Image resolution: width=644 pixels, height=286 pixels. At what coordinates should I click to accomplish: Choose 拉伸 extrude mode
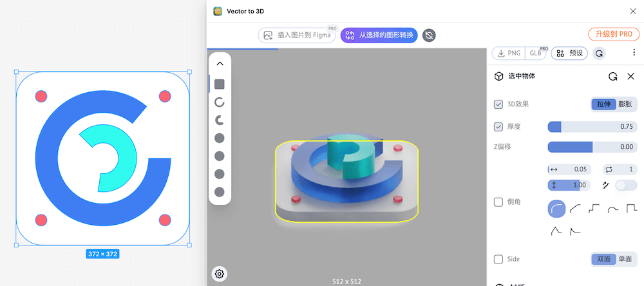click(604, 104)
